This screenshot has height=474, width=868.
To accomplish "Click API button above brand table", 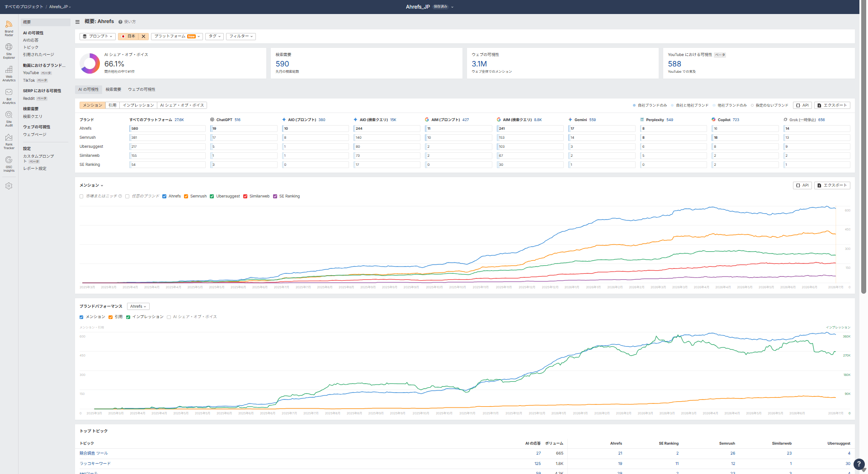I will (x=802, y=105).
